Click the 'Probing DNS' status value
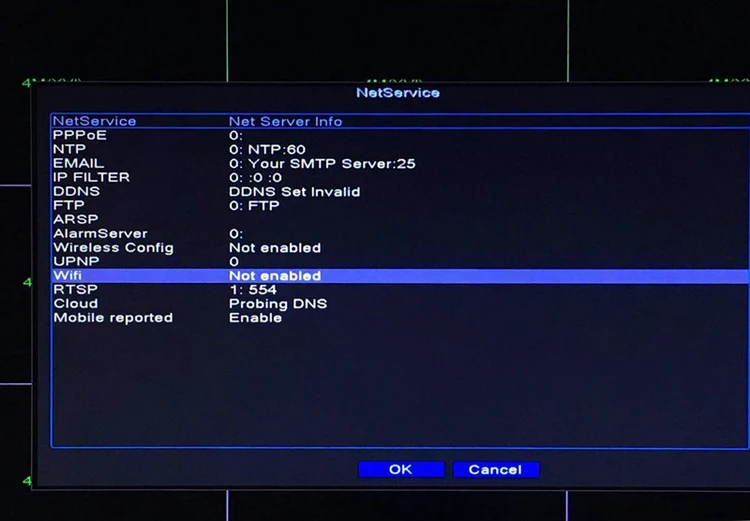Screen dimensions: 750x521 click(x=278, y=304)
